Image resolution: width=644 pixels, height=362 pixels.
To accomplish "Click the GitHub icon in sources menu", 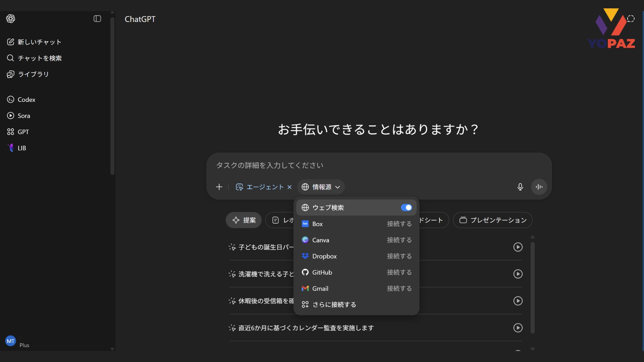I will 305,272.
